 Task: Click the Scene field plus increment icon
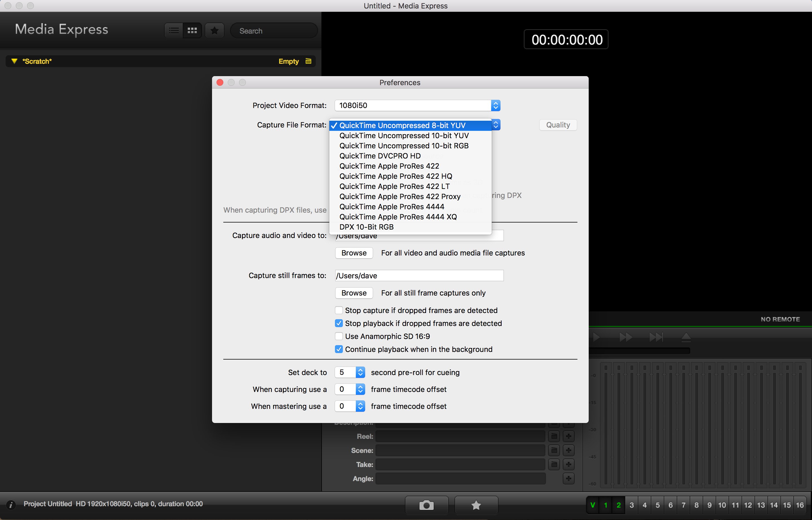click(x=569, y=450)
